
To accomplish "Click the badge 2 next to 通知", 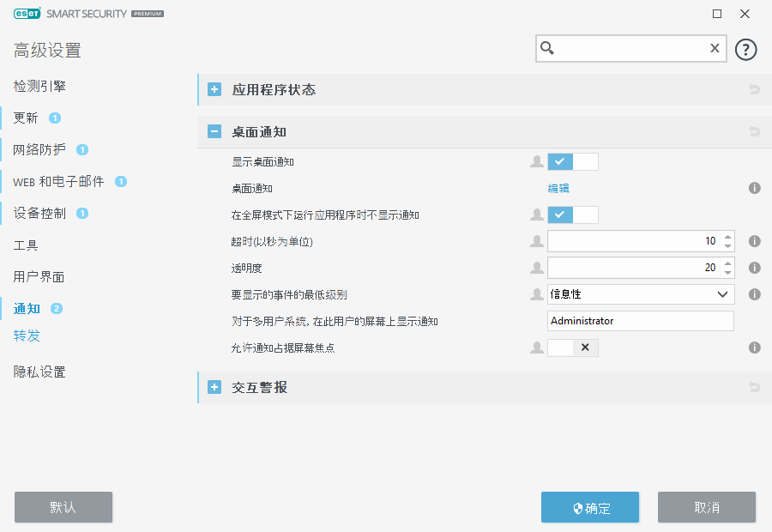I will coord(57,308).
